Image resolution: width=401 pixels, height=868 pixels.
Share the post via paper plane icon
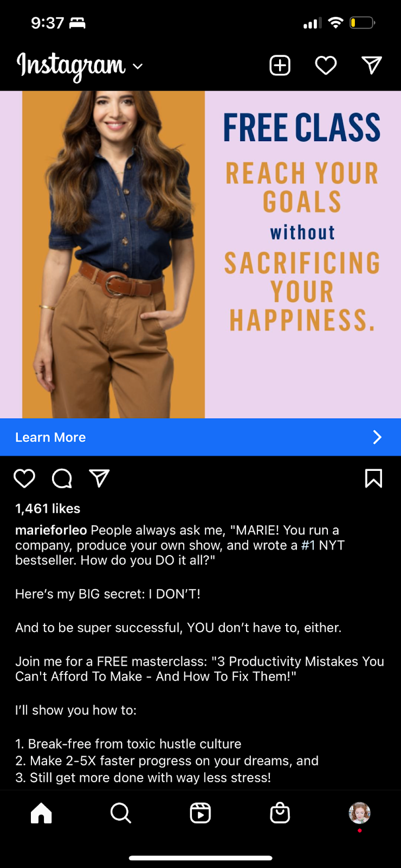[x=99, y=478]
